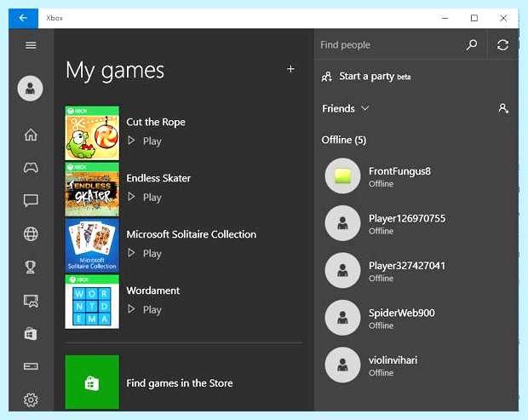Open Settings gear icon
This screenshot has width=528, height=420.
tap(31, 400)
